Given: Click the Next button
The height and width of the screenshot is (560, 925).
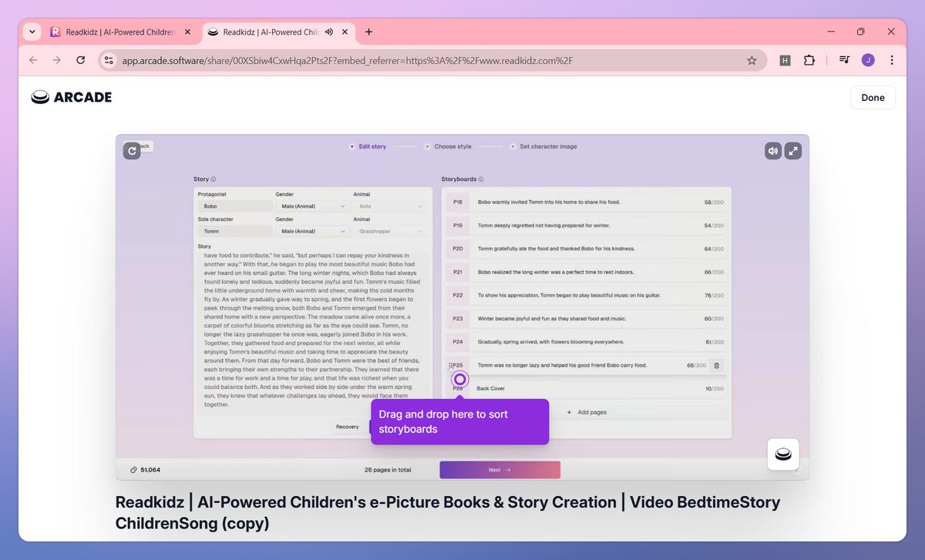Looking at the screenshot, I should [499, 470].
